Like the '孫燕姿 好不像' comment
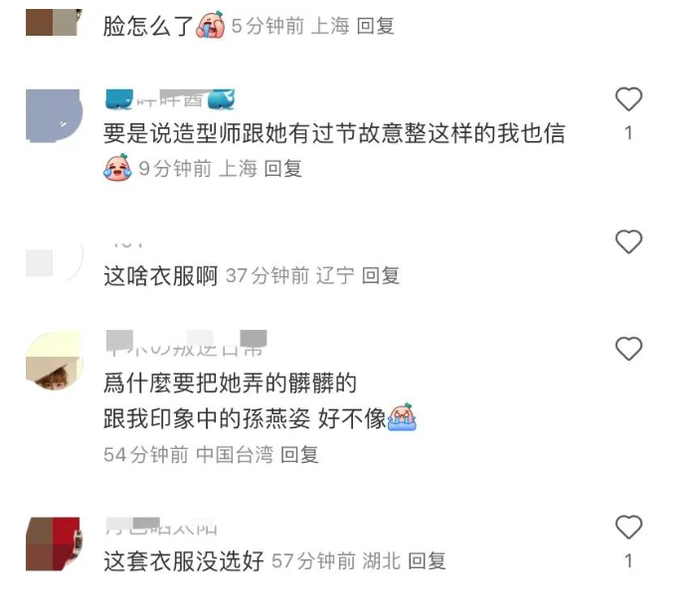Screen dimensions: 700x614 (x=628, y=349)
